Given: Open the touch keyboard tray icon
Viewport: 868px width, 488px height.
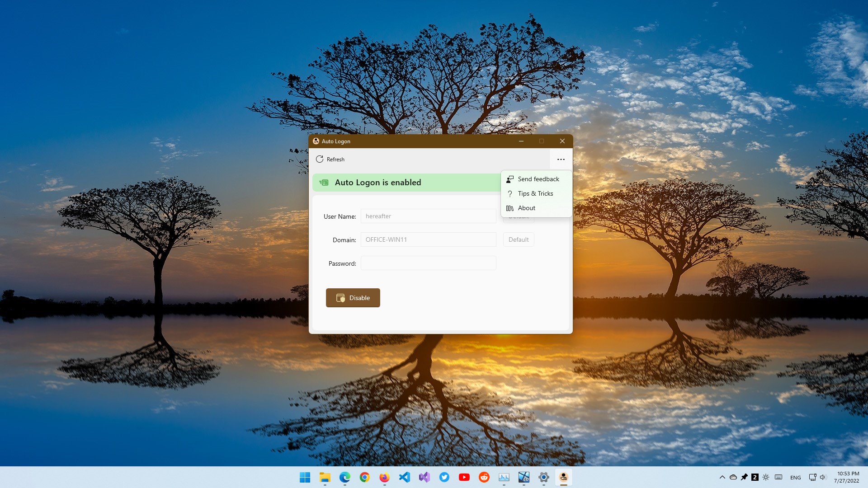Looking at the screenshot, I should [778, 477].
